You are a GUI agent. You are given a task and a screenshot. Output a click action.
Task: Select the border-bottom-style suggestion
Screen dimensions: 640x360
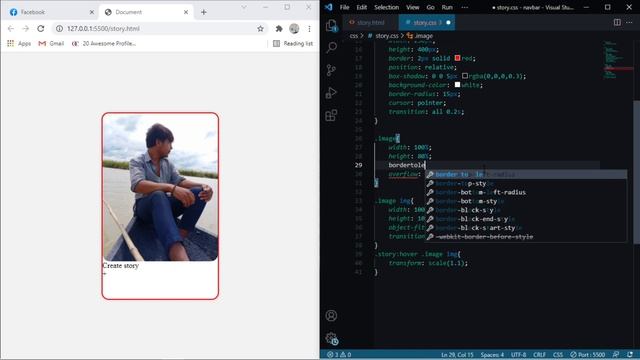point(526,201)
